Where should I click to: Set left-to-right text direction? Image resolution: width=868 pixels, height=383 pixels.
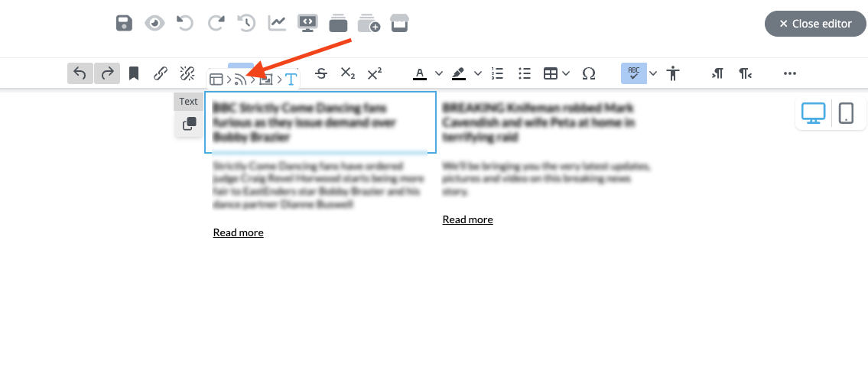point(717,73)
